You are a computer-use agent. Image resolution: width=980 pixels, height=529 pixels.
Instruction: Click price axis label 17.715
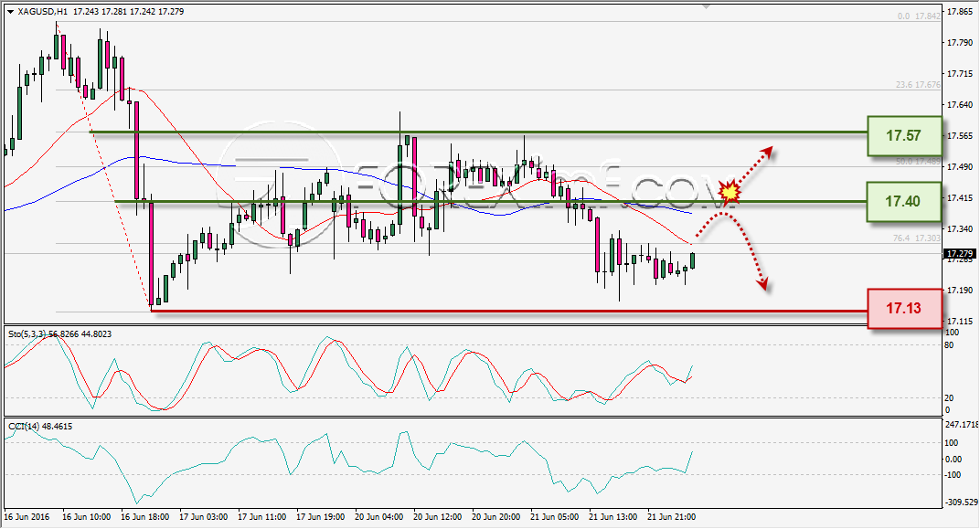click(x=960, y=74)
